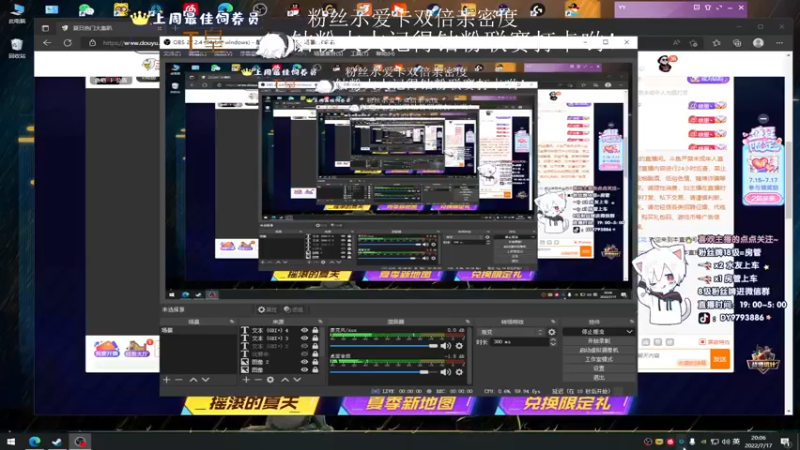Screen dimensions: 800x450
Task: Open Edge settings and more menu
Action: pos(780,43)
